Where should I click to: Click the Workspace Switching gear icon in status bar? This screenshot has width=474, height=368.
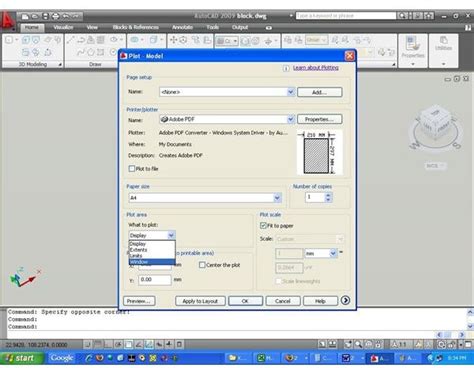point(442,344)
